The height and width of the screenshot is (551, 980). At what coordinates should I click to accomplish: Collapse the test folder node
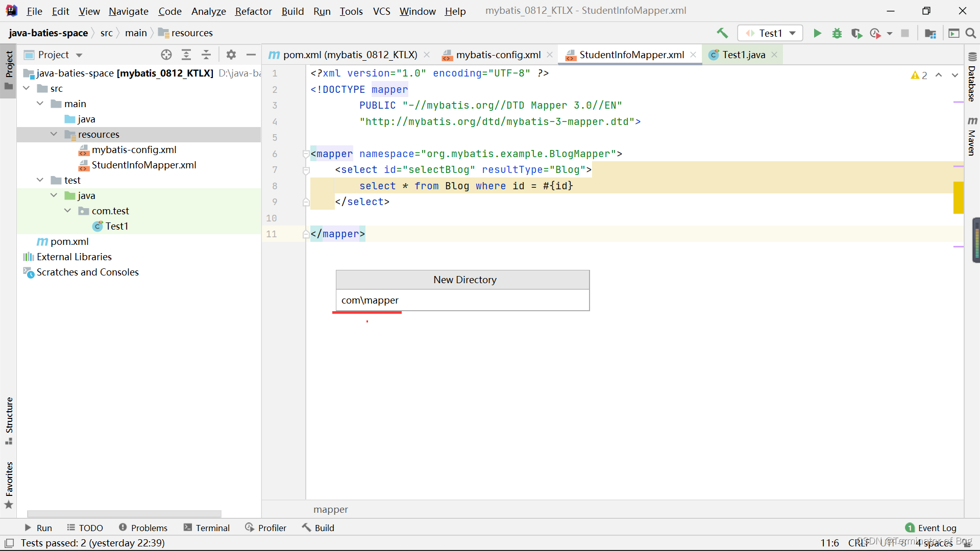[40, 180]
